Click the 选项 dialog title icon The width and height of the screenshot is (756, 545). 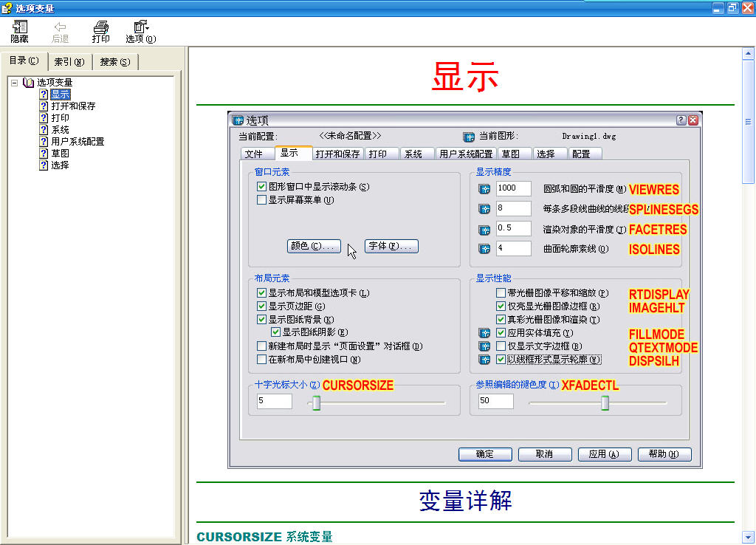pos(238,120)
